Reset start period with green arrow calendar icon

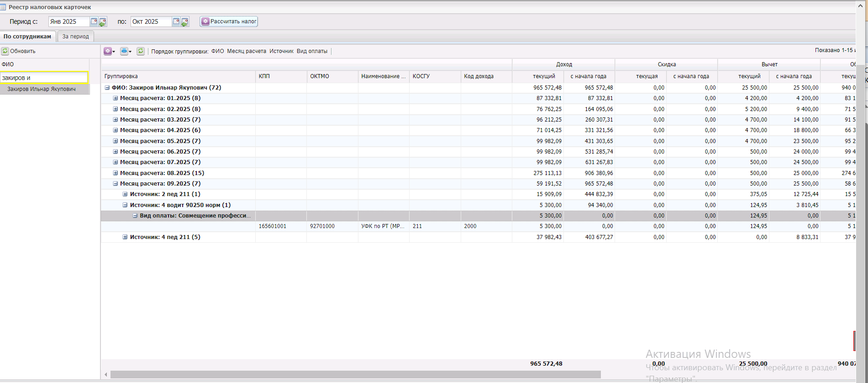pos(103,21)
